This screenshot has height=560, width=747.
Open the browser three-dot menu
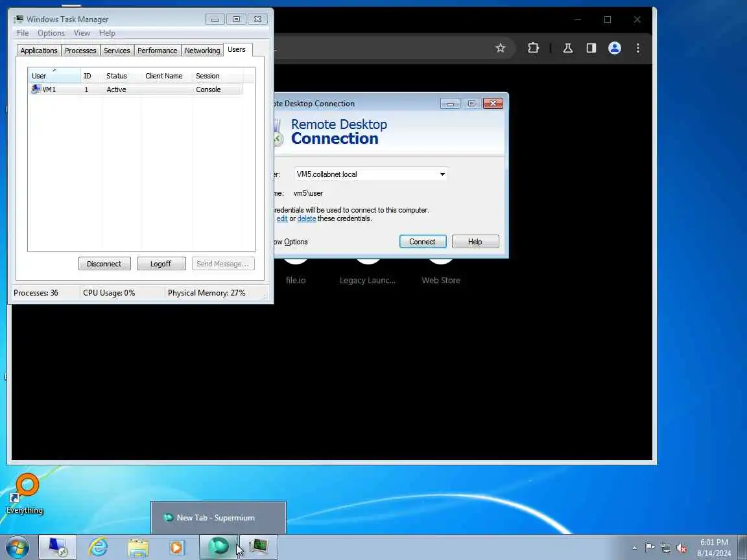coord(638,47)
